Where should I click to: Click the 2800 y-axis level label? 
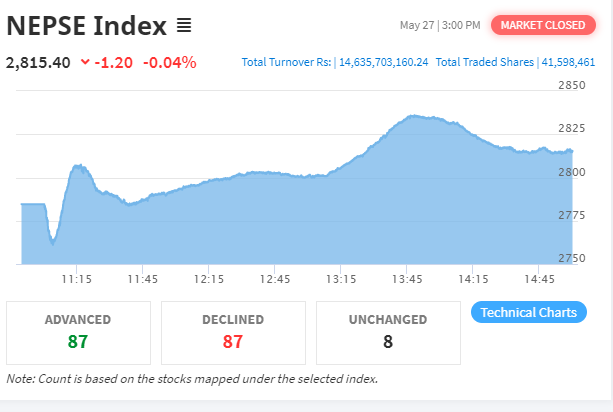572,172
